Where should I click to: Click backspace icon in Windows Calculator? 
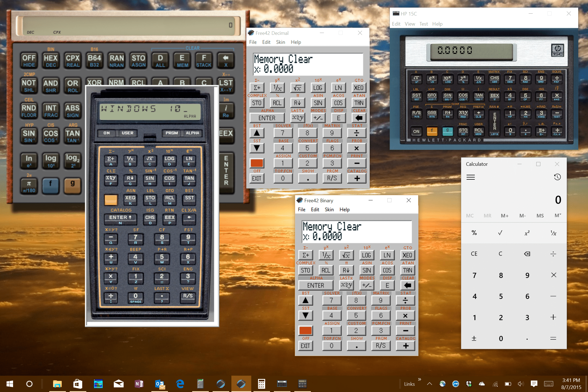pyautogui.click(x=527, y=254)
